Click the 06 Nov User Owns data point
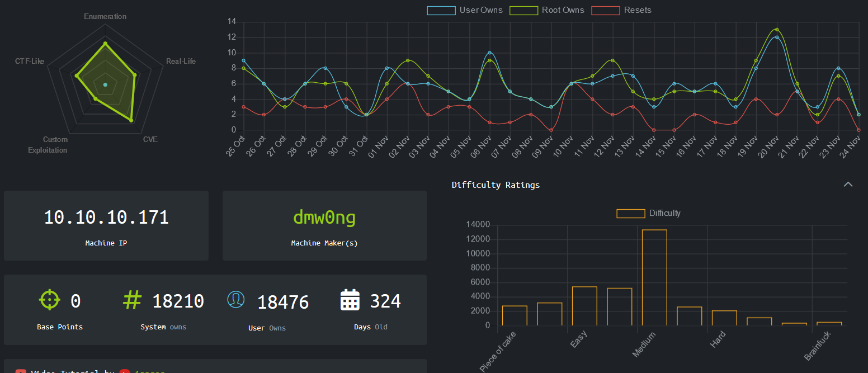The height and width of the screenshot is (373, 868). pos(490,53)
